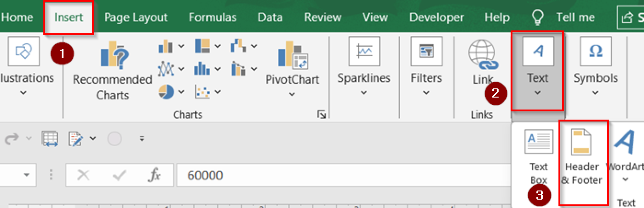644x208 pixels.
Task: Open the Page Layout tab
Action: [x=136, y=17]
